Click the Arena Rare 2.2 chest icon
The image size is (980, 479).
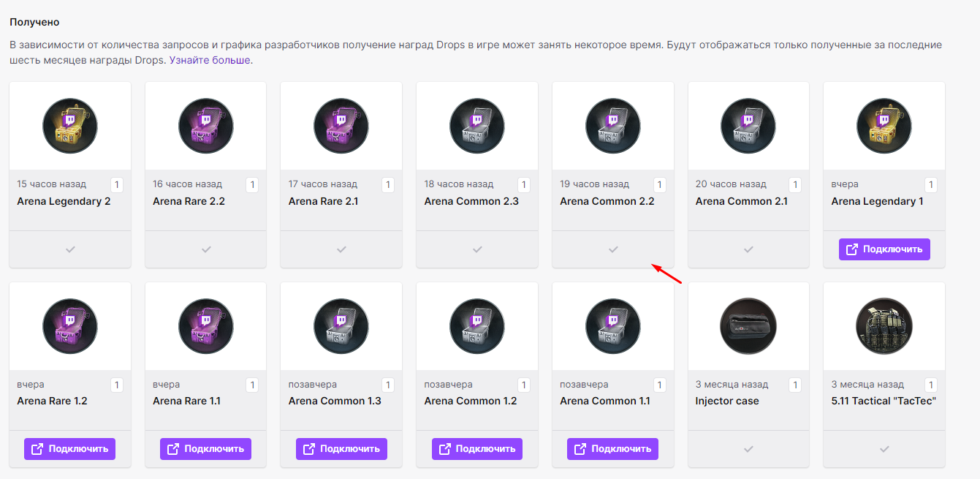point(205,126)
